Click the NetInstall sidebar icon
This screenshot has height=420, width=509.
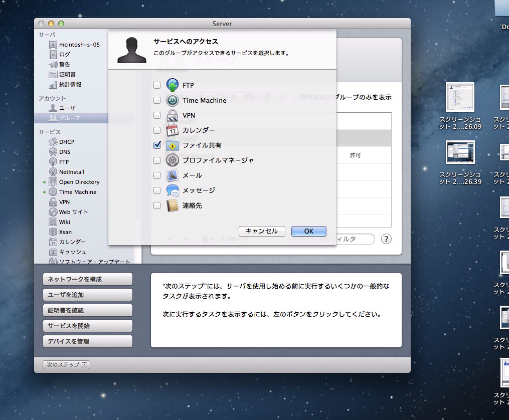pos(53,172)
